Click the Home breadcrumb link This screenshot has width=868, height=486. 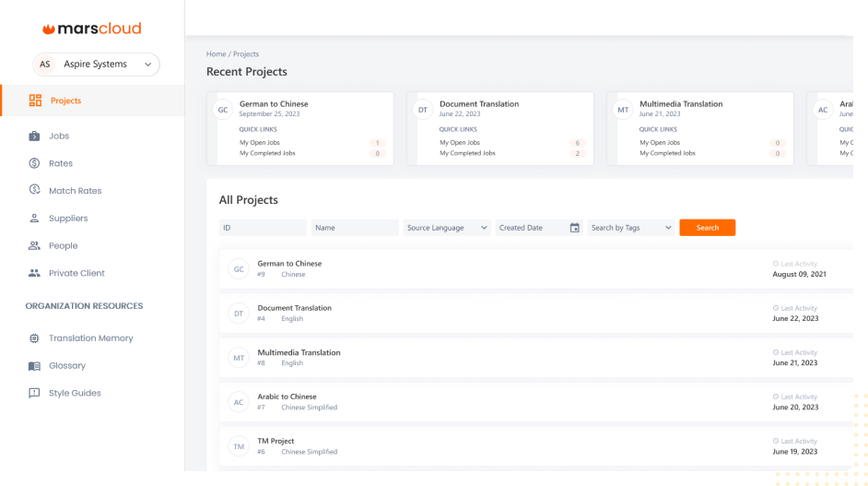[x=216, y=54]
